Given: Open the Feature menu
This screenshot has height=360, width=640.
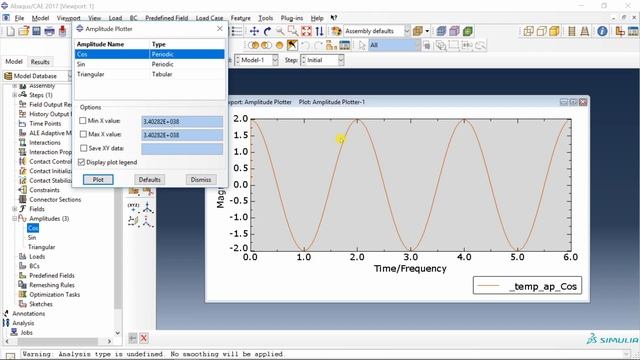Looking at the screenshot, I should [x=240, y=18].
